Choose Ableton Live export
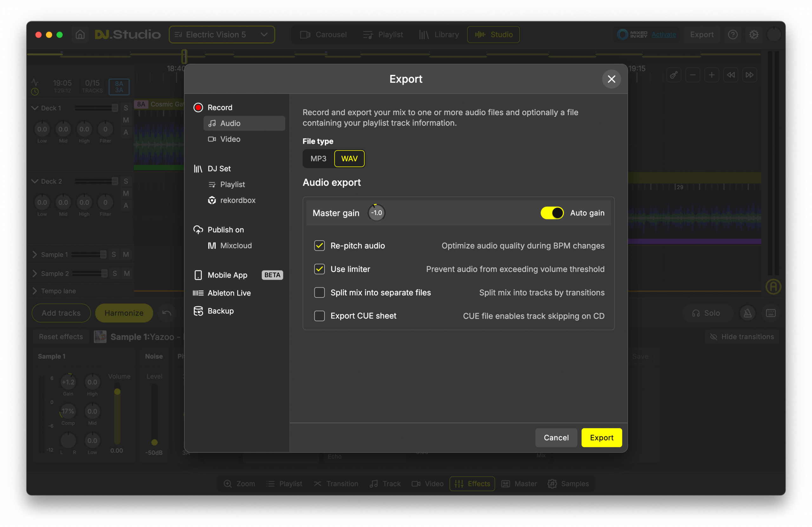Viewport: 812px width, 527px height. click(229, 293)
